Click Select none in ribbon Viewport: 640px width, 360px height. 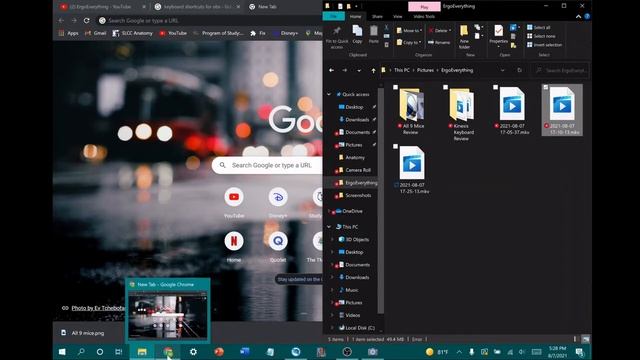[x=541, y=36]
